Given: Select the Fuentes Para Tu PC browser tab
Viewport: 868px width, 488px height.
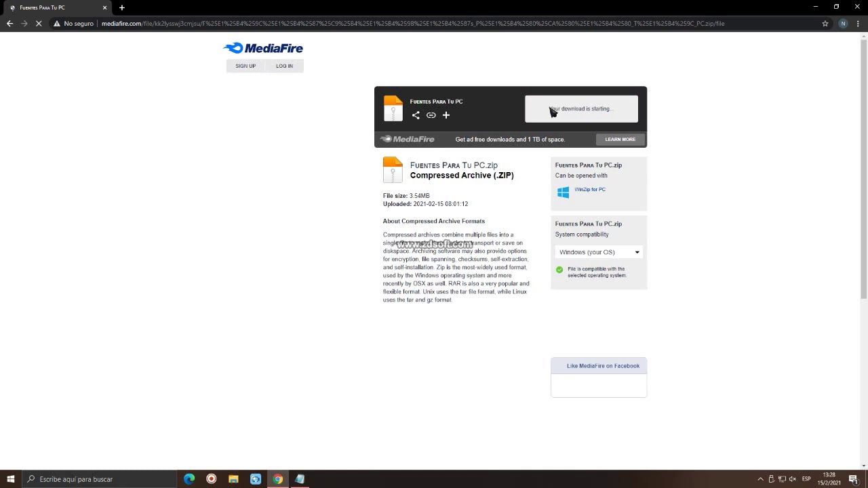Looking at the screenshot, I should coord(57,7).
